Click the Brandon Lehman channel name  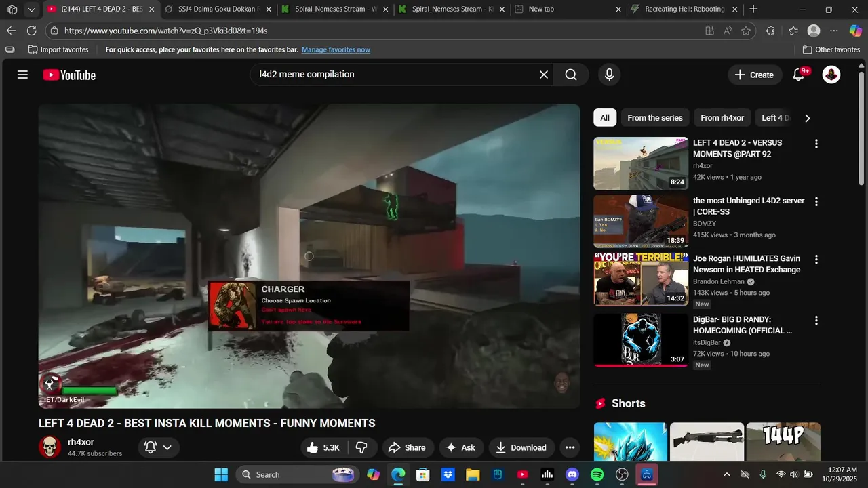pos(719,281)
